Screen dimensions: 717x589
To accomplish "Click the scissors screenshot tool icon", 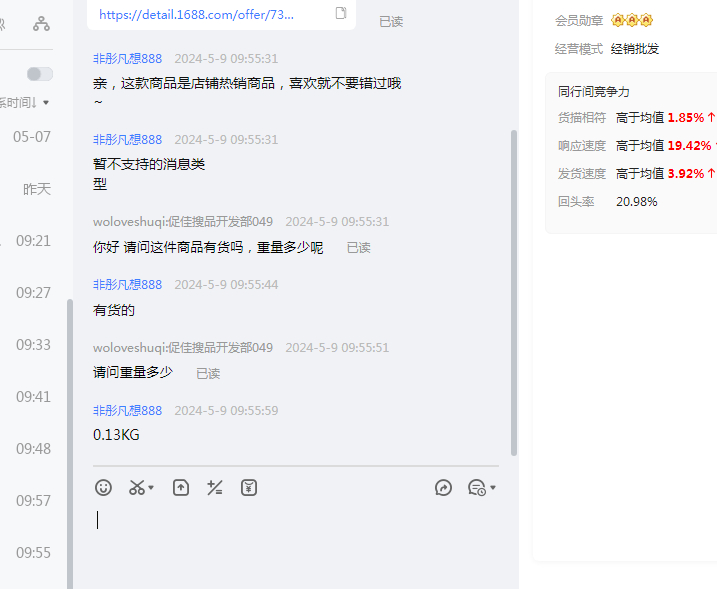I will 136,488.
